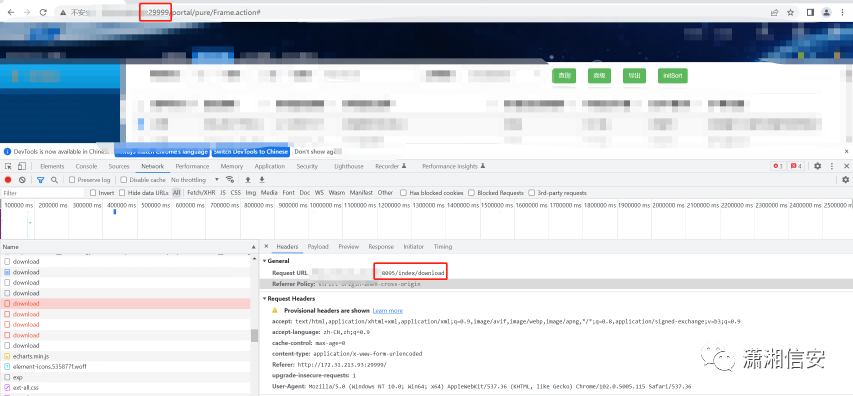Switch to the Console tab
This screenshot has width=853, height=396.
point(86,166)
